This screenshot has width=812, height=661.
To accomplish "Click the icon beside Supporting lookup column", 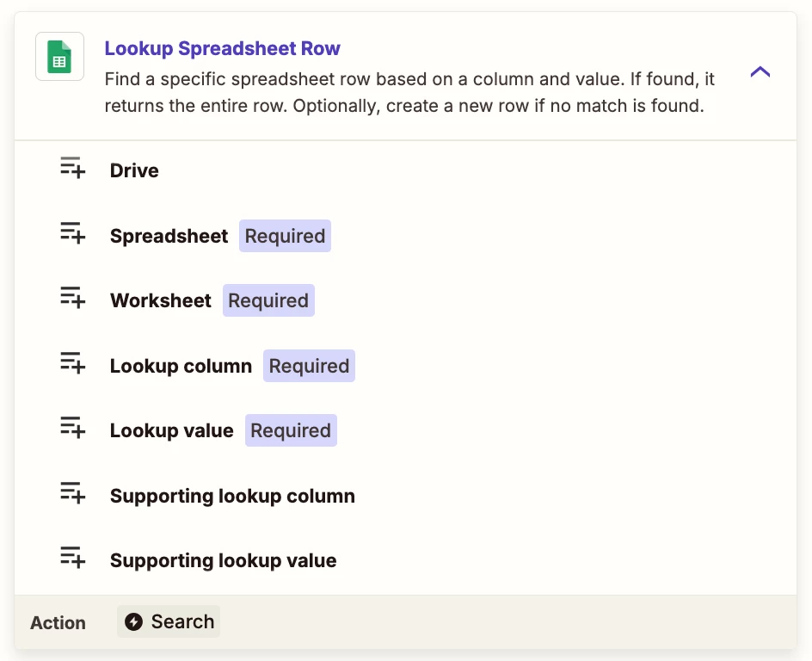I will [72, 493].
